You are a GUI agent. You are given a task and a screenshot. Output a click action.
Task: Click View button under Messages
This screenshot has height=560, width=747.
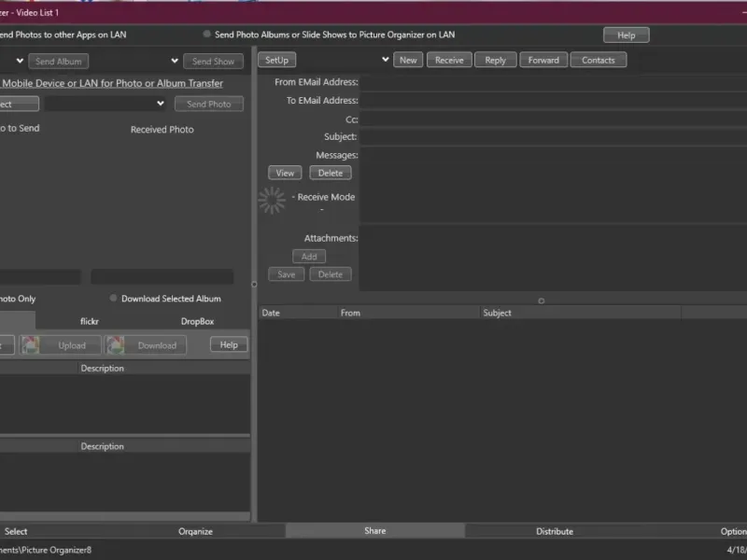tap(285, 173)
